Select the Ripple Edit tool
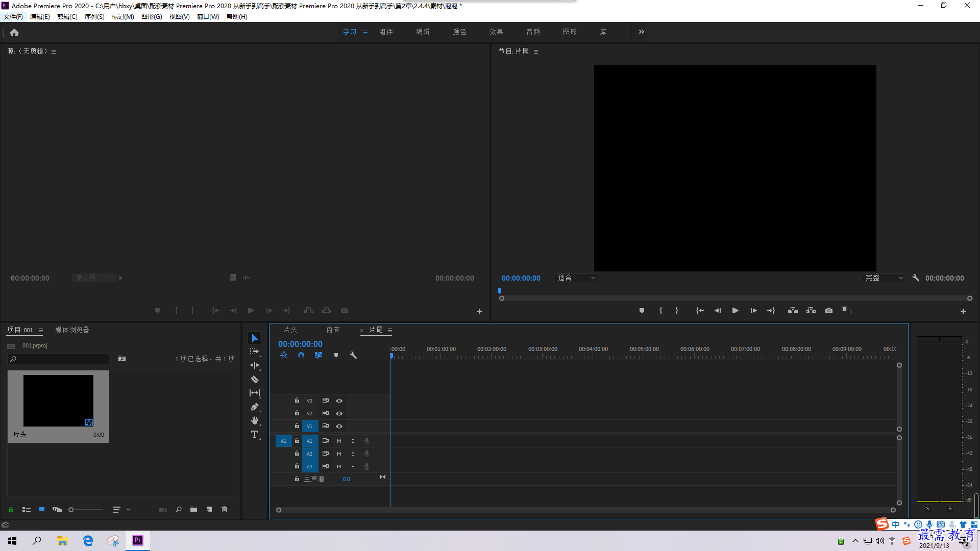This screenshot has width=980, height=551. tap(255, 365)
